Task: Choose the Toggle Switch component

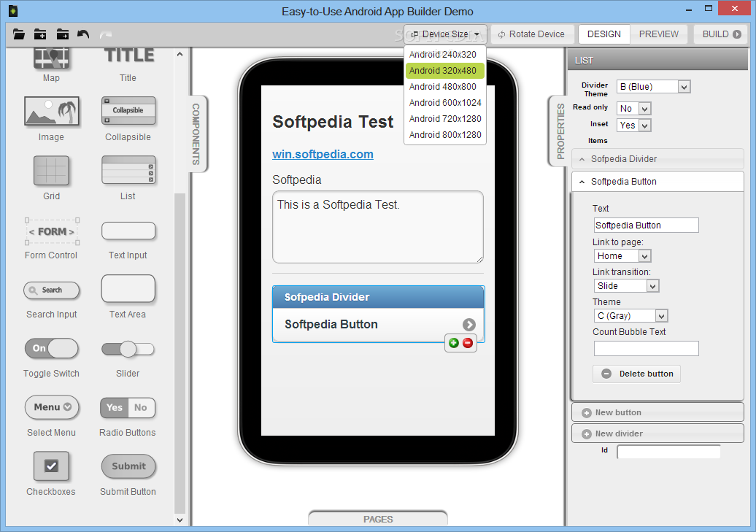Action: [x=52, y=348]
